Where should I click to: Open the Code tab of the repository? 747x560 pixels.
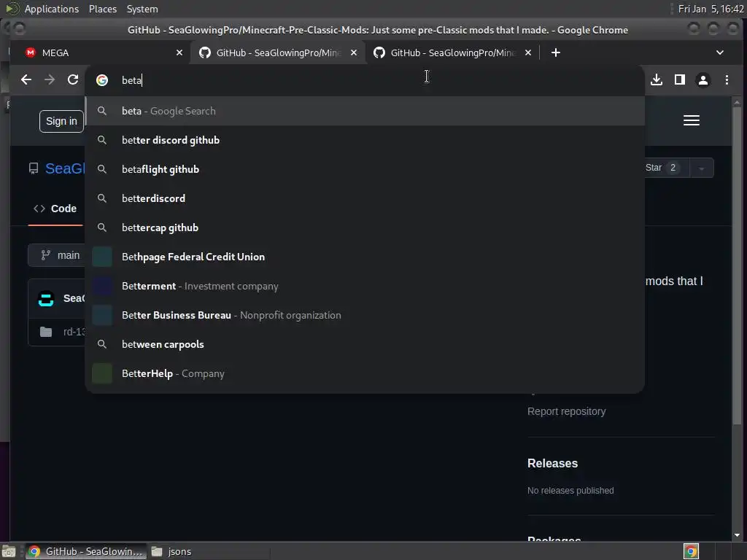(x=55, y=209)
